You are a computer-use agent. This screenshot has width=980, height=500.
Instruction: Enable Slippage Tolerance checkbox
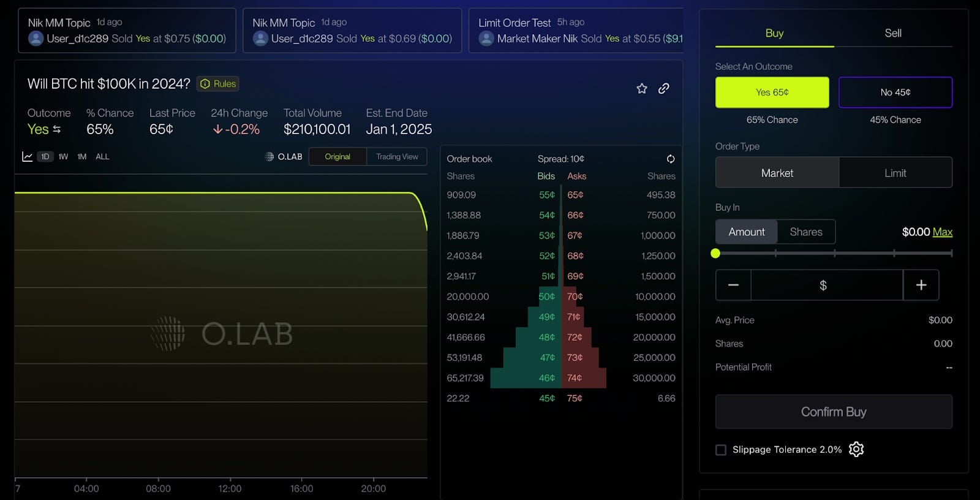pos(721,450)
